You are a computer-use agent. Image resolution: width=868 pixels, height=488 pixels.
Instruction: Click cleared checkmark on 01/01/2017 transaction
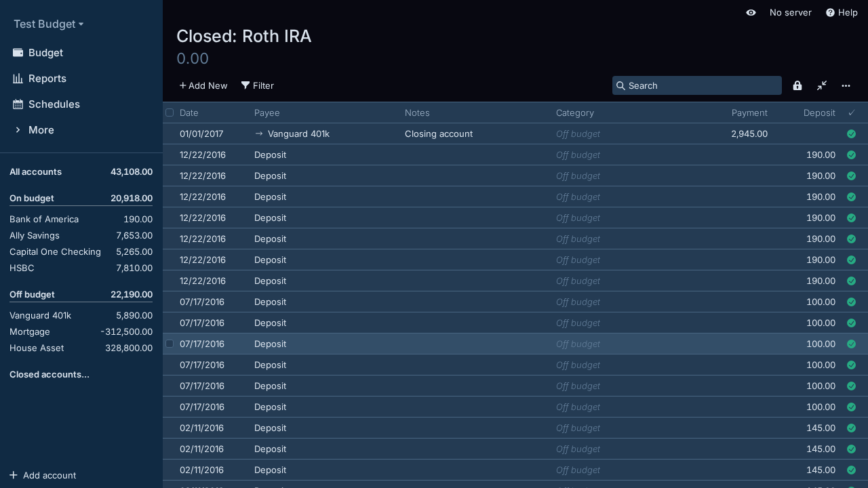tap(851, 134)
